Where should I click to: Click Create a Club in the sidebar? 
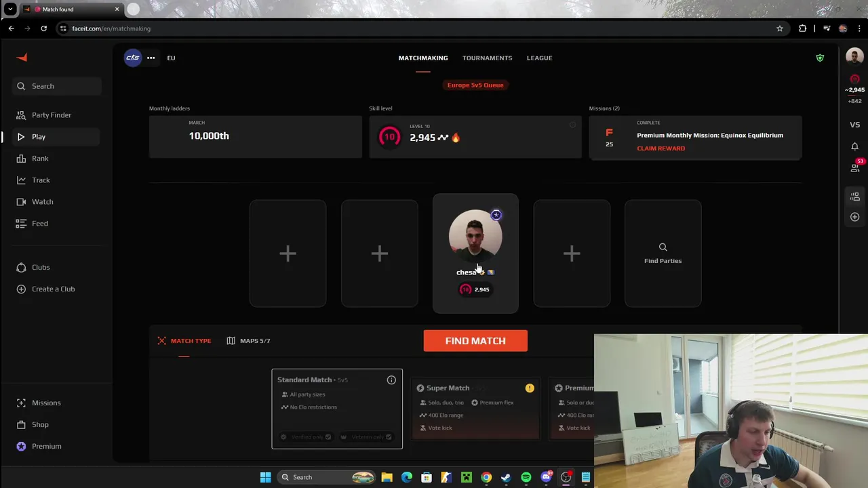pos(56,289)
